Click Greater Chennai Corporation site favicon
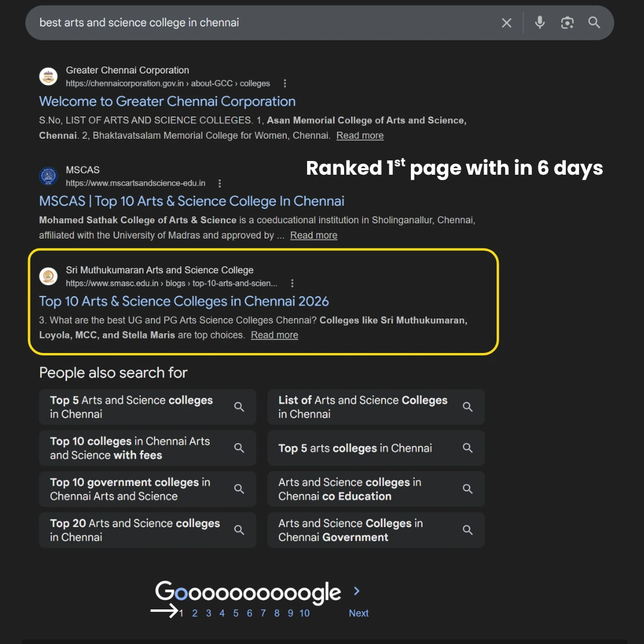 [x=48, y=76]
